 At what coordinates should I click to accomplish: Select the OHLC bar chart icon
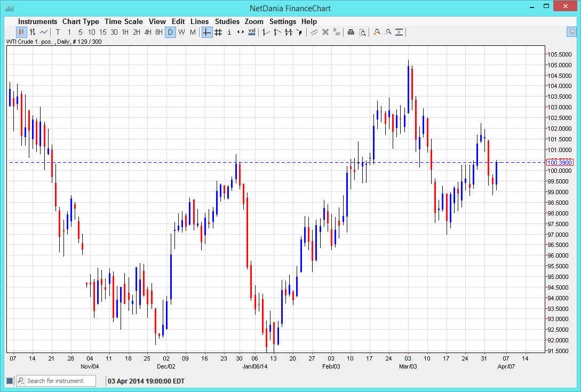[33, 33]
